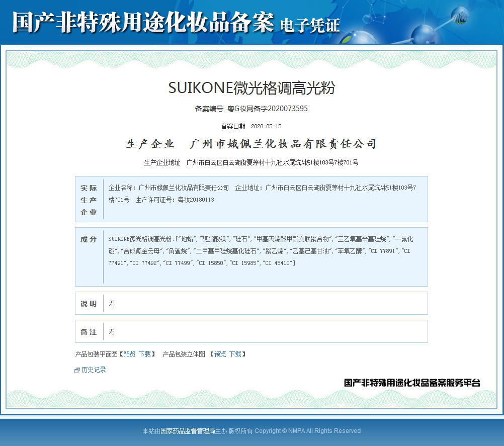Viewport: 504px width, 446px height.
Task: Click the icon beside 历史记录
Action: tap(77, 370)
